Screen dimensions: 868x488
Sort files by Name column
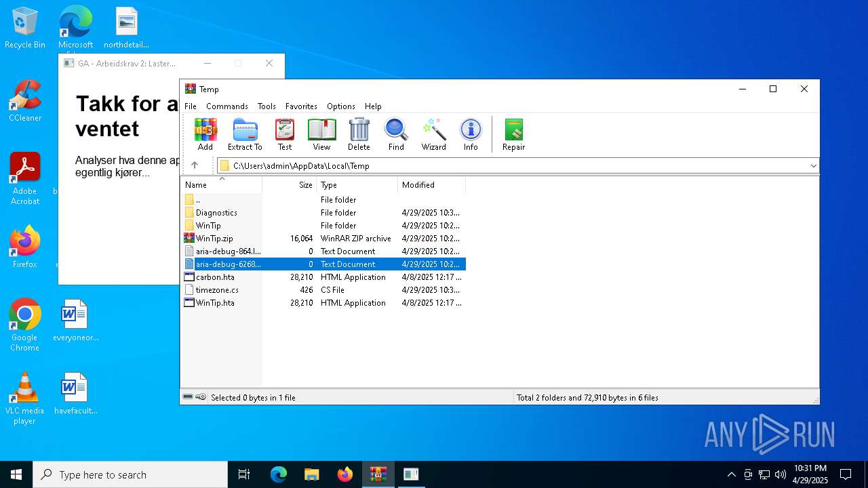[221, 184]
